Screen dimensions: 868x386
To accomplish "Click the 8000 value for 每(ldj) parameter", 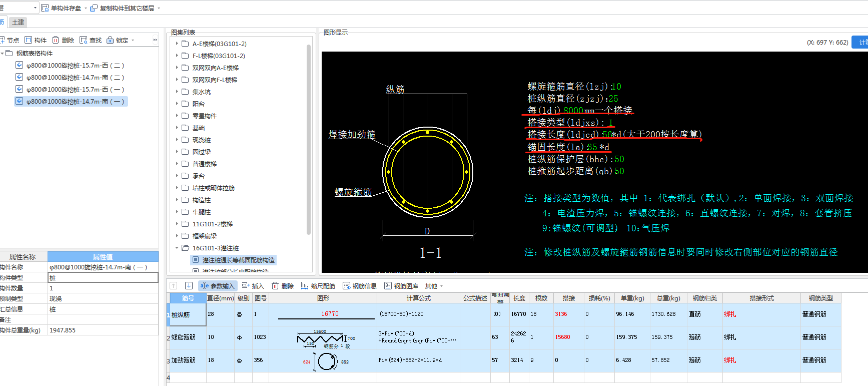I will (573, 110).
